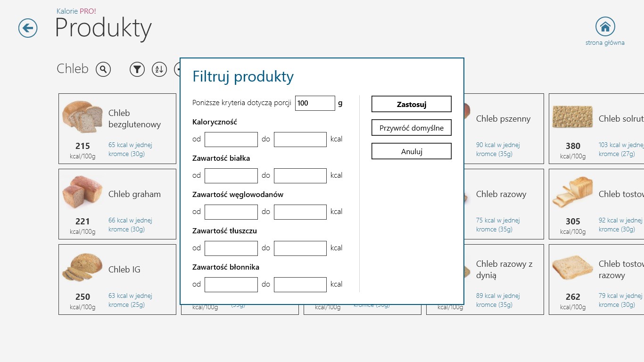Click the back arrow icon

[x=28, y=28]
